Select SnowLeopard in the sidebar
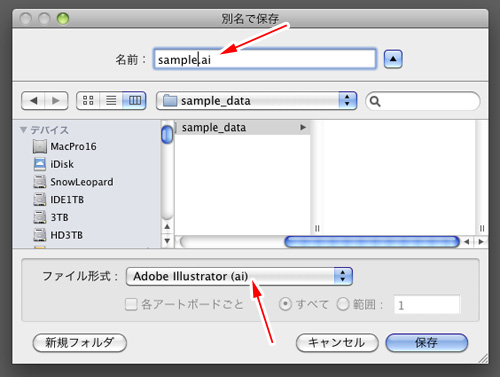The width and height of the screenshot is (500, 377). click(x=87, y=182)
